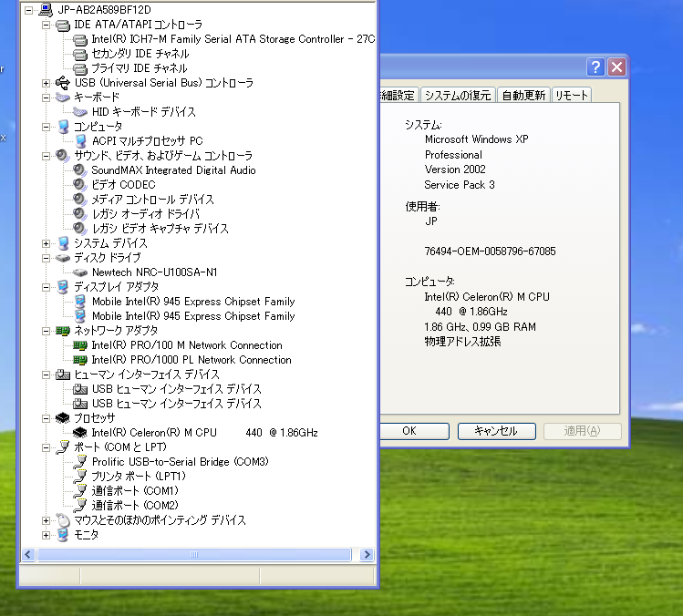
Task: Click the HID キーボード デバイス icon
Action: coord(80,112)
